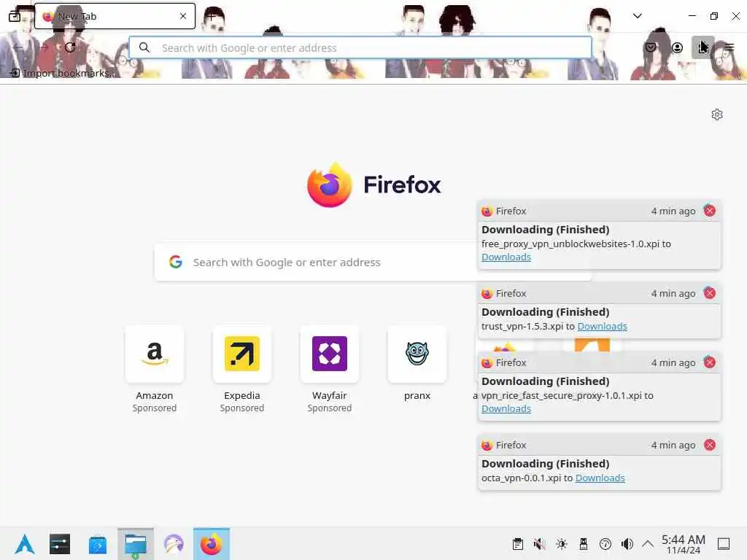The image size is (747, 560).
Task: Dismiss the free_proxy_vpn download notification
Action: click(x=710, y=211)
